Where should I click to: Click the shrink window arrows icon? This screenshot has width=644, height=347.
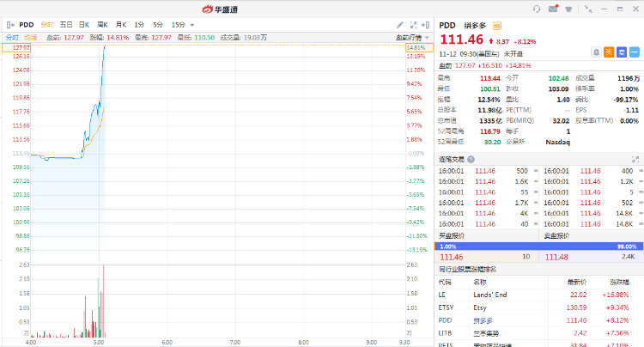click(588, 9)
